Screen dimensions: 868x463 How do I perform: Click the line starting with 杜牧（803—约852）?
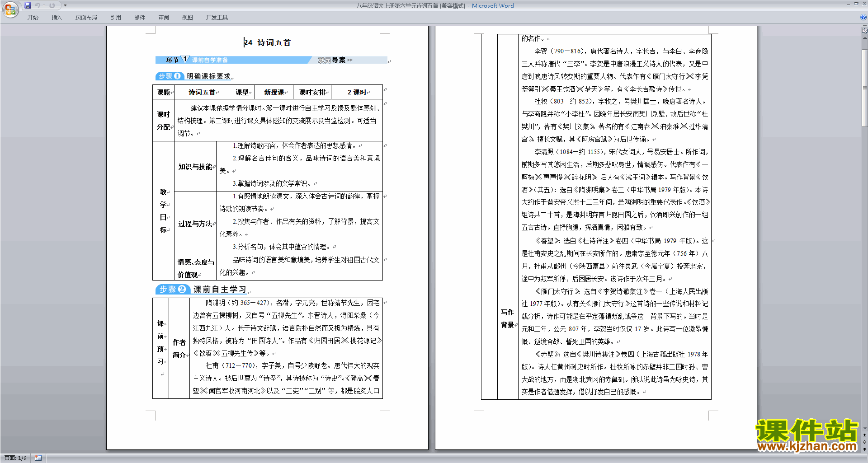point(620,101)
